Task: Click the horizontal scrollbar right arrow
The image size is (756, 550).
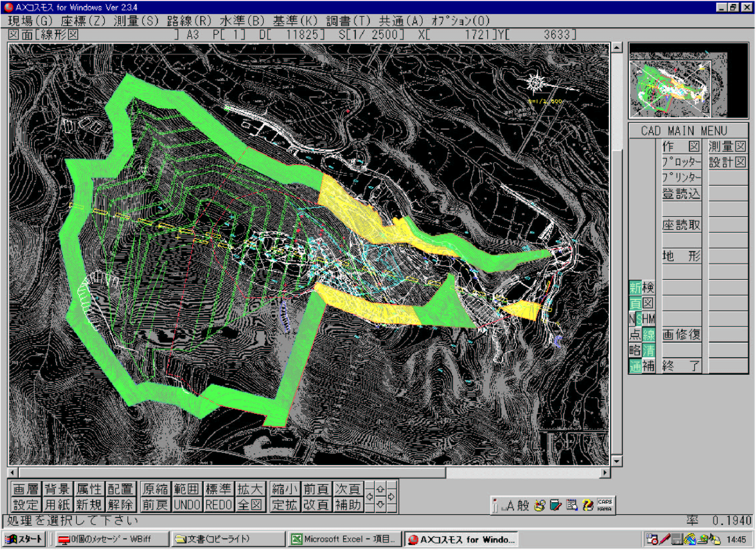Action: [x=605, y=473]
